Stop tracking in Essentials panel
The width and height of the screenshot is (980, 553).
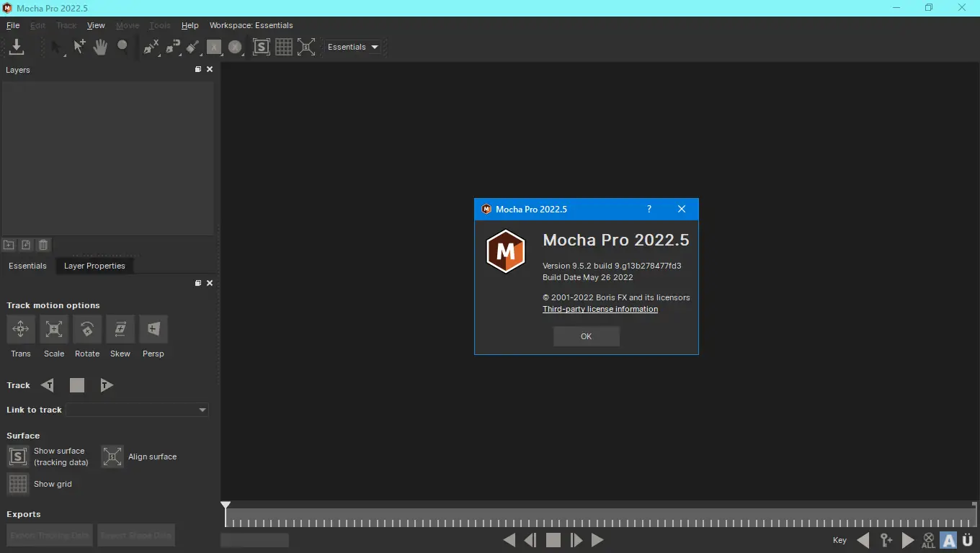(x=77, y=385)
